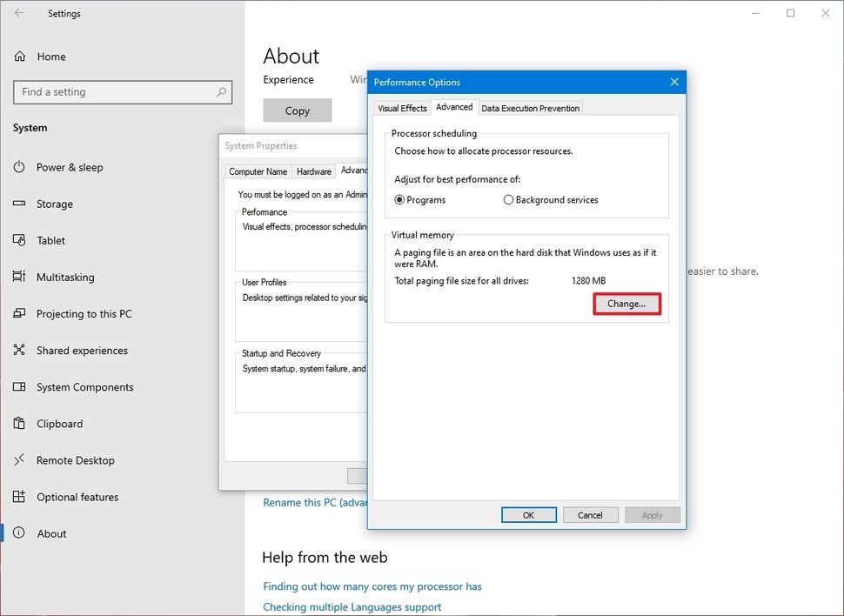This screenshot has height=616, width=844.
Task: Switch to the Visual Effects tab
Action: tap(401, 108)
